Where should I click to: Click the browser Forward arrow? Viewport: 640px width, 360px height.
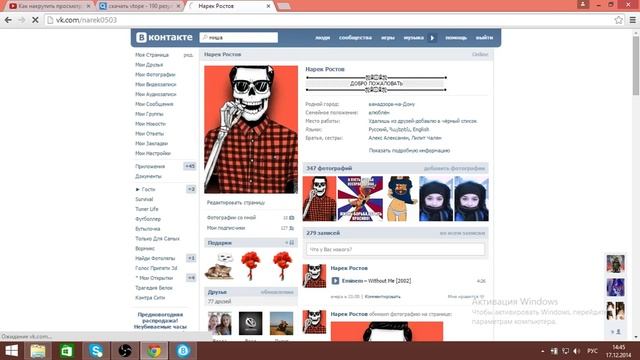click(22, 20)
